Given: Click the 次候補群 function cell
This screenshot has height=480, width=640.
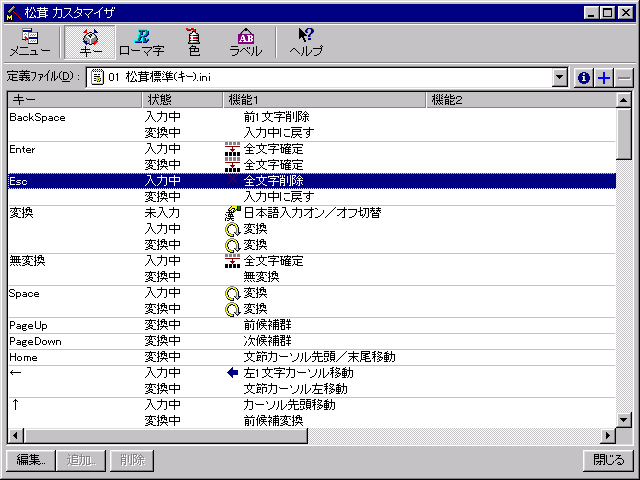Looking at the screenshot, I should (267, 341).
